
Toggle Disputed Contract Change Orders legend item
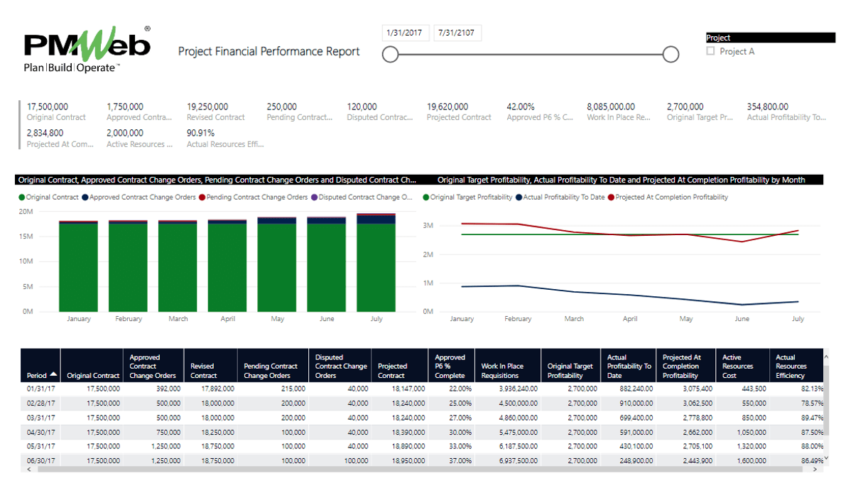(362, 197)
